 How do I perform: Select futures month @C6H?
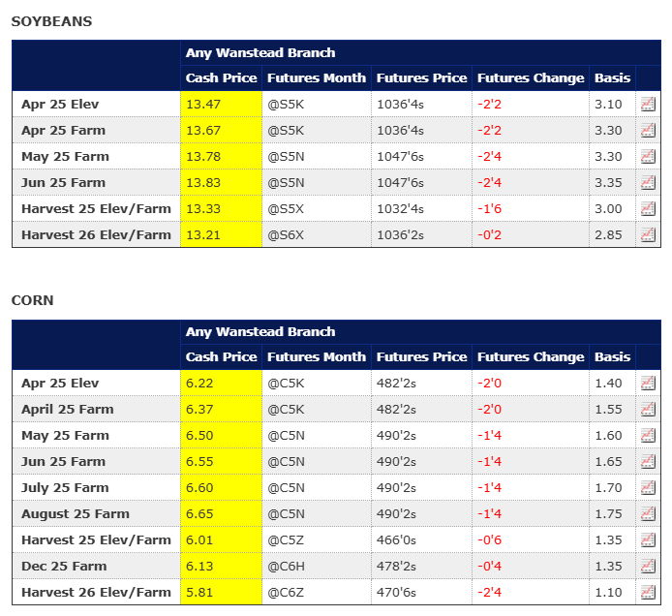pos(286,566)
